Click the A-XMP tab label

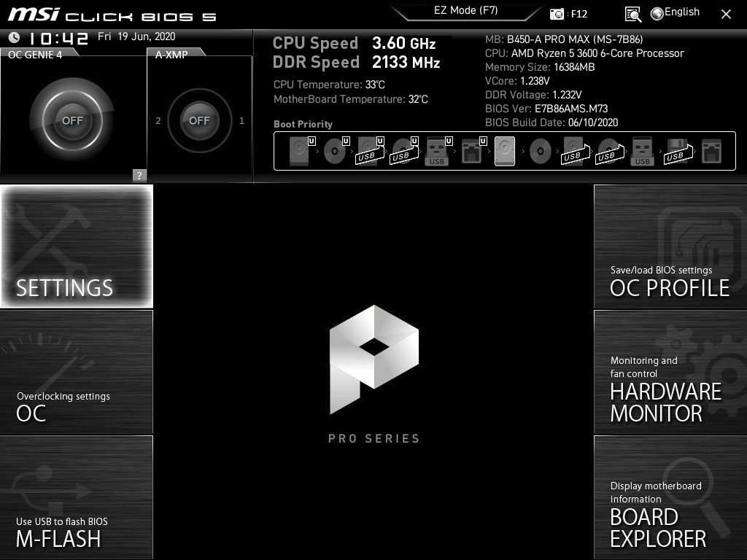[171, 55]
